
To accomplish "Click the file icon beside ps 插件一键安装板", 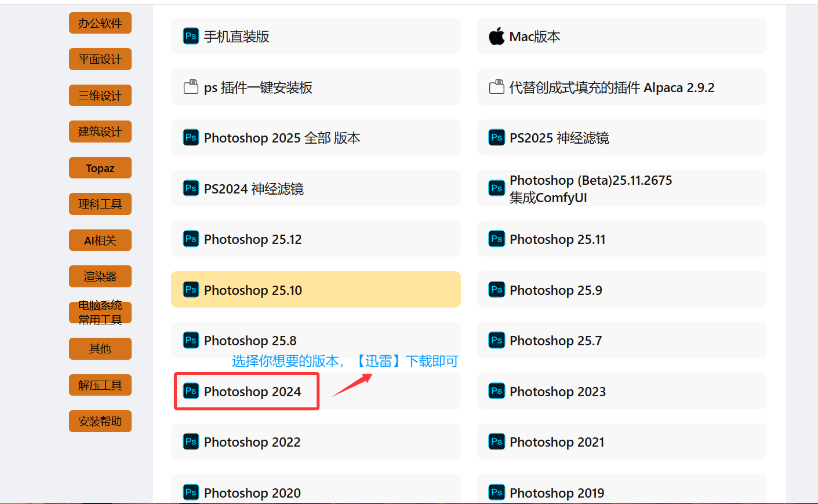I will click(x=191, y=87).
